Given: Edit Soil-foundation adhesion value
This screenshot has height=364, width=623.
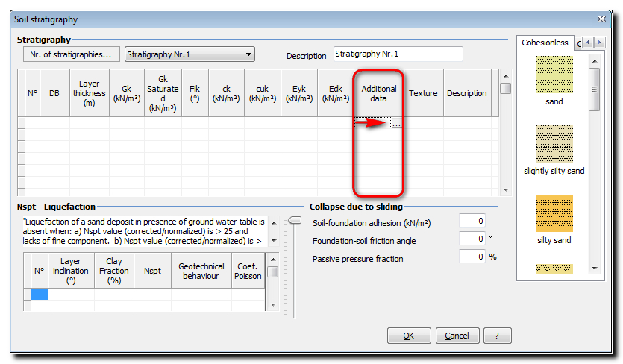Looking at the screenshot, I should pyautogui.click(x=472, y=221).
